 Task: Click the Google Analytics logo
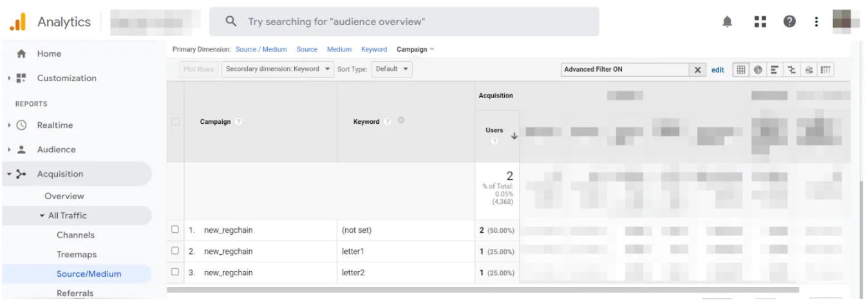pyautogui.click(x=17, y=22)
